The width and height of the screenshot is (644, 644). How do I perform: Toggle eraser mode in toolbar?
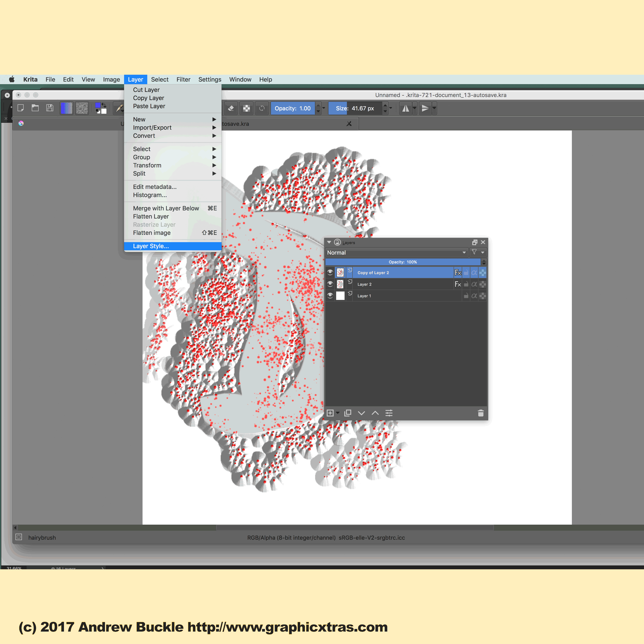tap(231, 108)
